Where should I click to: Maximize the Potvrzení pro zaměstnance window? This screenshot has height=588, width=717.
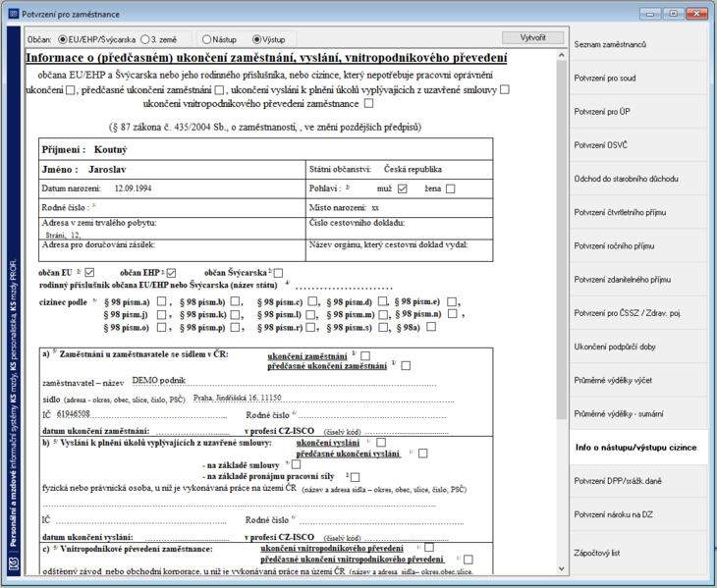673,14
